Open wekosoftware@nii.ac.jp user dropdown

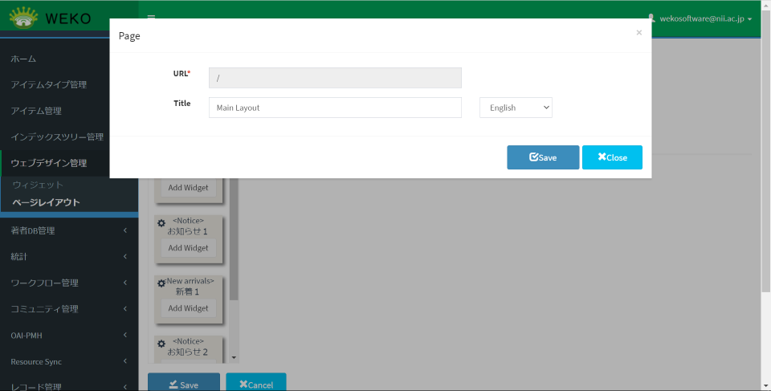point(706,19)
